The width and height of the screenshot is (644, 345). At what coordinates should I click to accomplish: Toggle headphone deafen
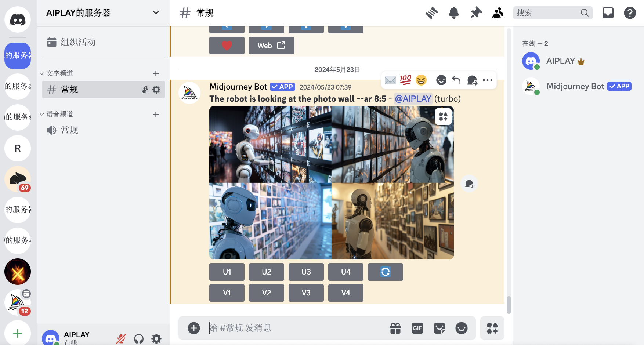[x=139, y=339]
